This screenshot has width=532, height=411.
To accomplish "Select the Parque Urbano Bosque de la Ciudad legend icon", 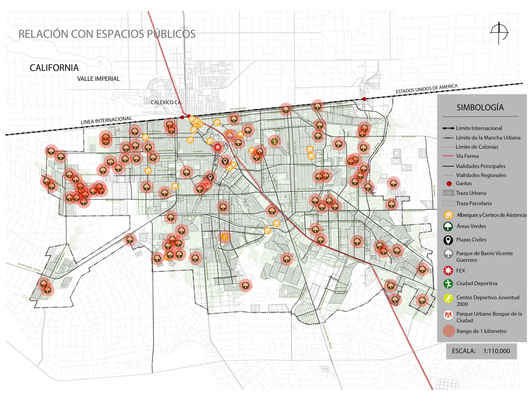I will (448, 315).
